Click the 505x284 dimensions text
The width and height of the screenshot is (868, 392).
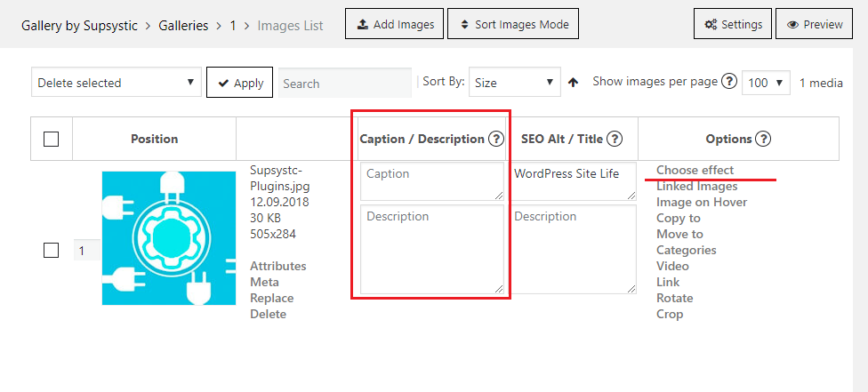pos(273,234)
